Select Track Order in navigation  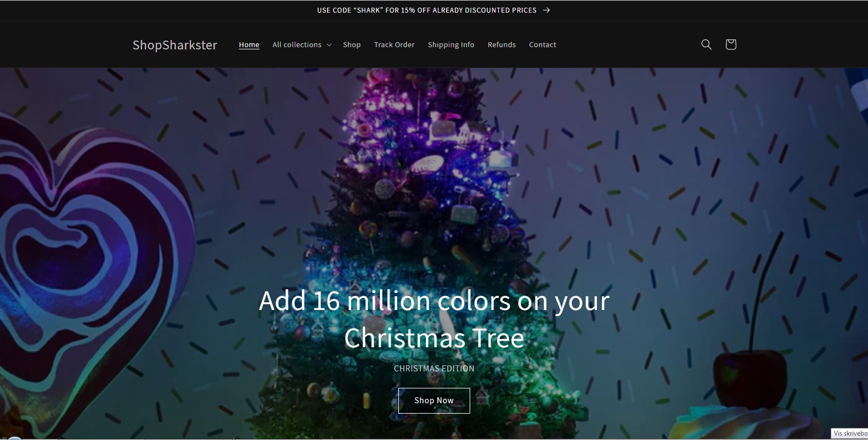(394, 45)
